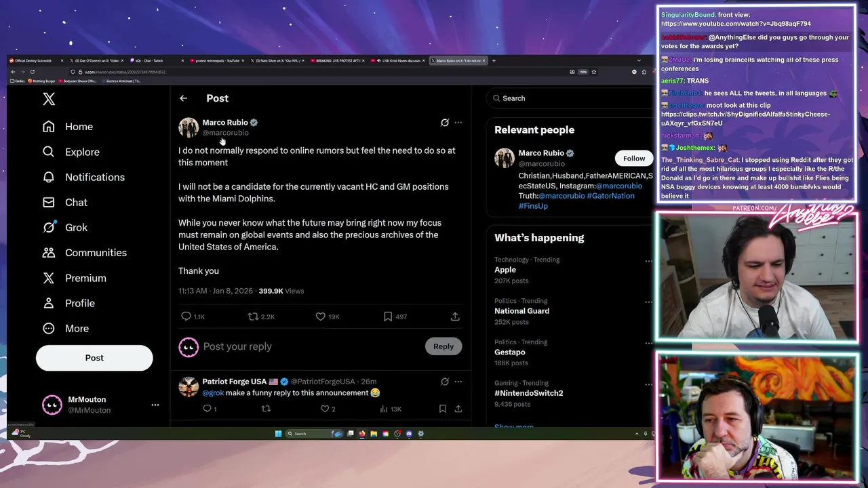868x488 pixels.
Task: Follow Marco Rubio in Relevant people
Action: tap(634, 159)
